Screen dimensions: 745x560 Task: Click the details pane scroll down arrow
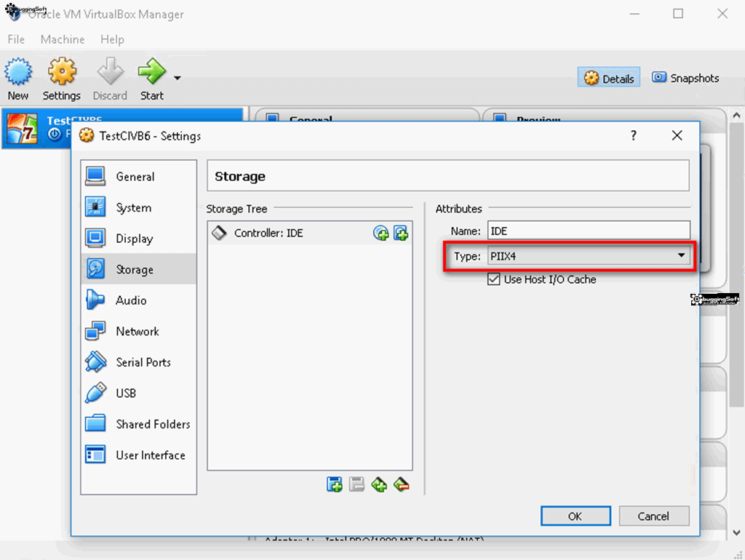click(736, 533)
